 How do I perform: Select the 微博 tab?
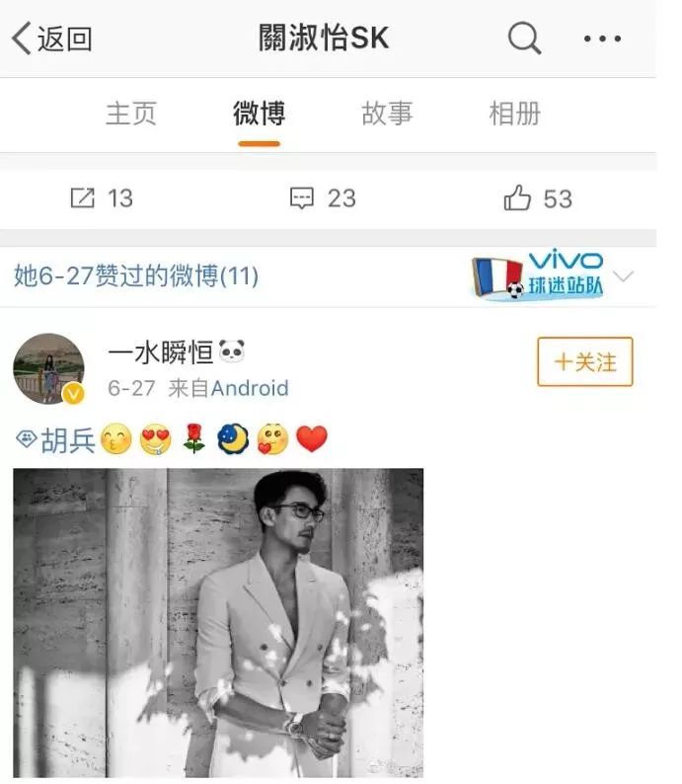point(259,114)
